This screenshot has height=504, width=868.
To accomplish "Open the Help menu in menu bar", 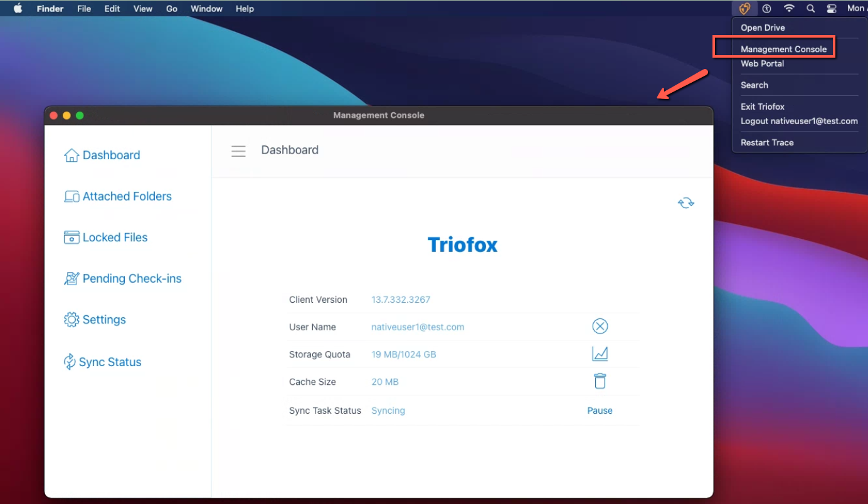I will [x=245, y=9].
